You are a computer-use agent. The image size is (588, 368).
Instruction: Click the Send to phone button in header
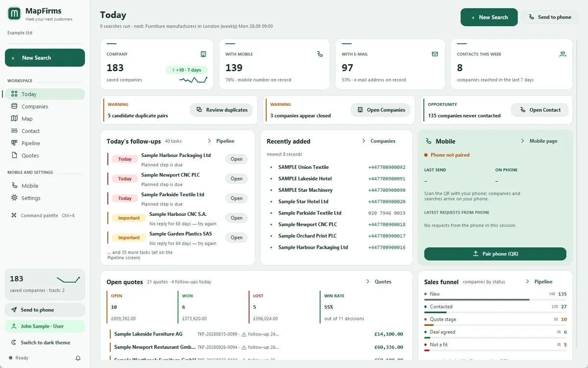coord(549,17)
